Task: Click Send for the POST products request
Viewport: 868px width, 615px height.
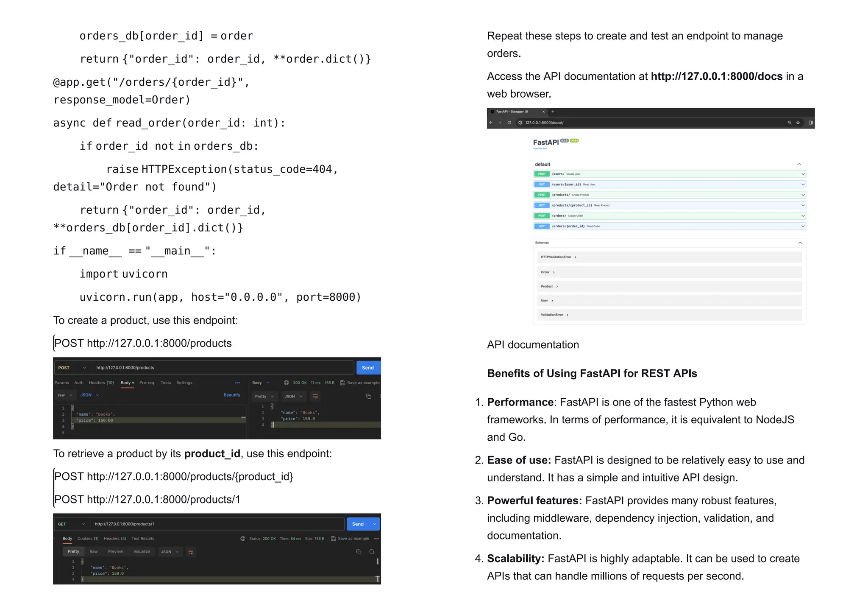Action: tap(368, 368)
